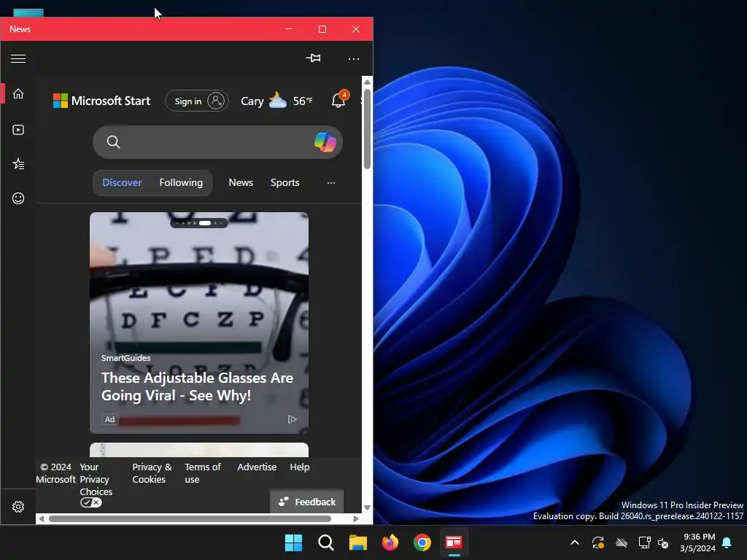Open the News tab
747x560 pixels.
click(241, 182)
